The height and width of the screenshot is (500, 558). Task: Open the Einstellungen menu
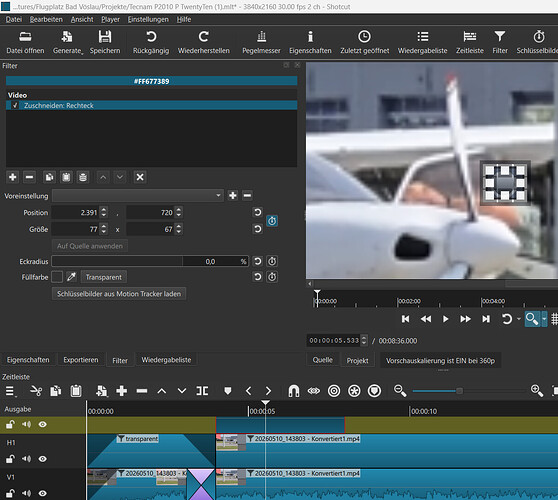[x=148, y=19]
